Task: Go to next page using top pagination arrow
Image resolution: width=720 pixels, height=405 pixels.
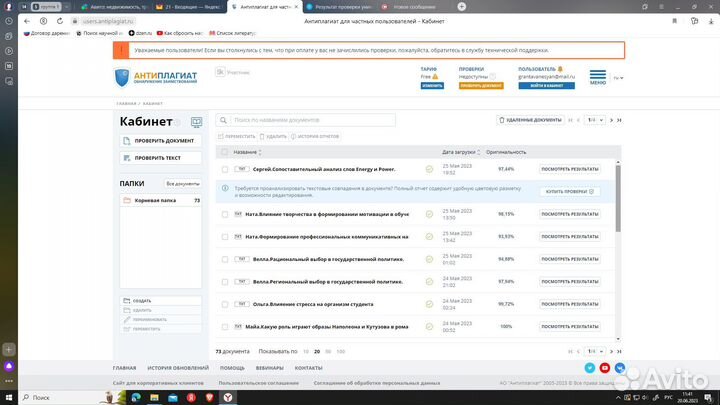Action: [613, 120]
